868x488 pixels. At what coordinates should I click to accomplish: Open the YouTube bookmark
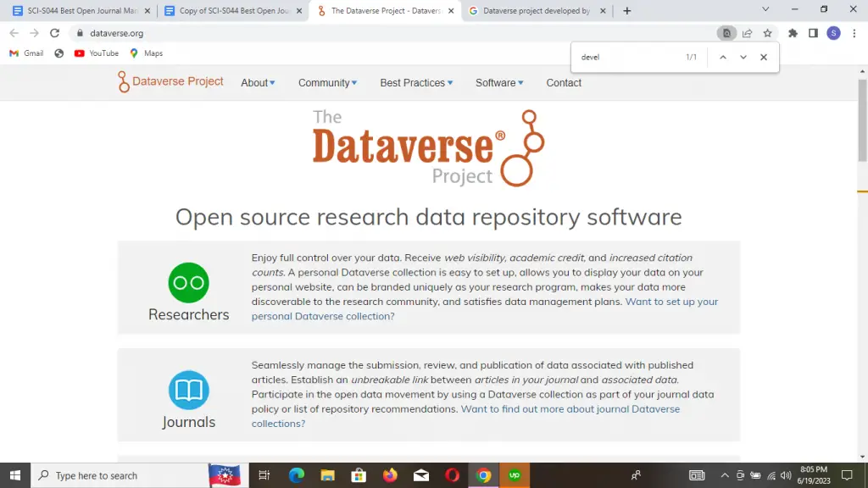pyautogui.click(x=97, y=53)
